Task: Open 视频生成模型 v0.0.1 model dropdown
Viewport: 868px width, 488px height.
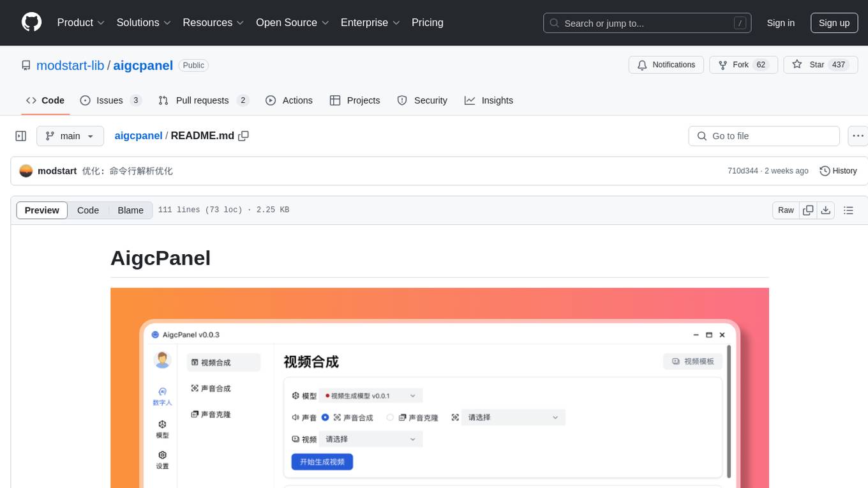Action: coord(370,396)
